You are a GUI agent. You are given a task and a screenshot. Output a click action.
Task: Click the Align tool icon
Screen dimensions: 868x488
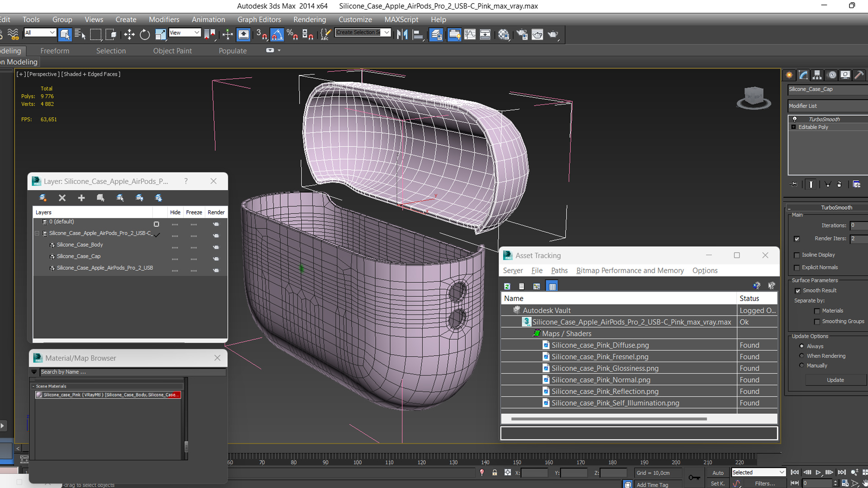point(418,34)
